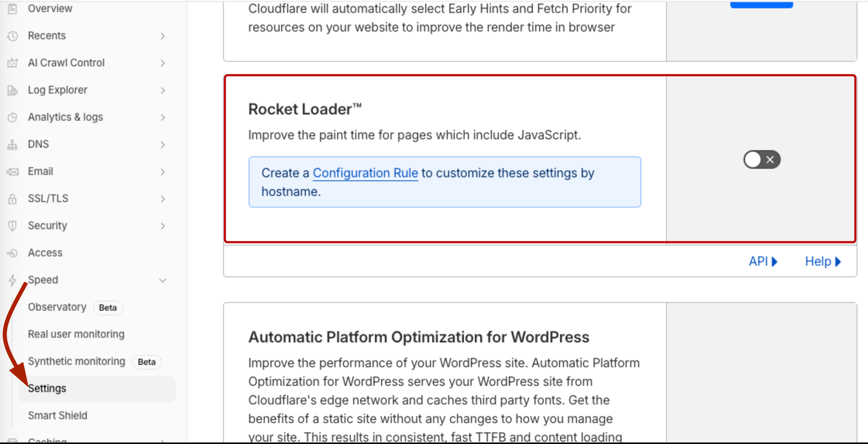The image size is (868, 444).
Task: Select Settings under Speed
Action: tap(97, 389)
